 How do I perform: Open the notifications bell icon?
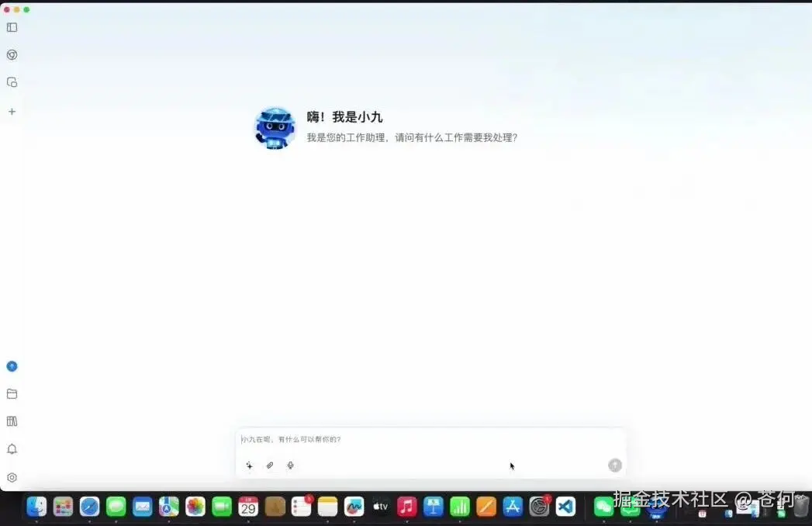coord(12,448)
